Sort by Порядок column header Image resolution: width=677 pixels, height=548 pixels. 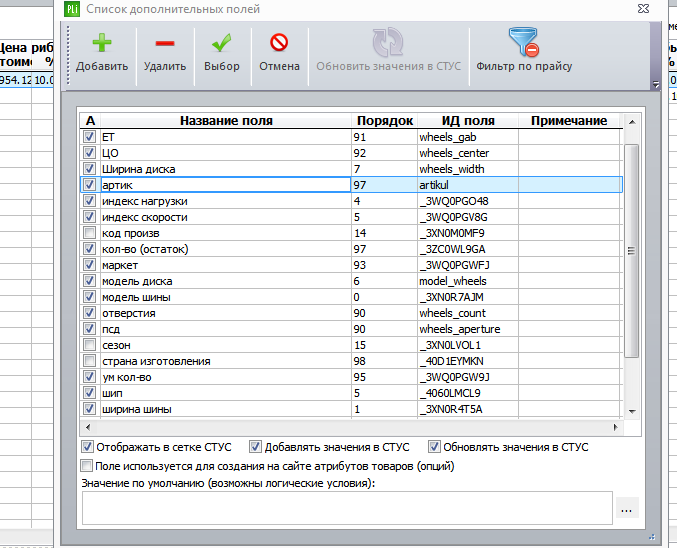point(385,120)
